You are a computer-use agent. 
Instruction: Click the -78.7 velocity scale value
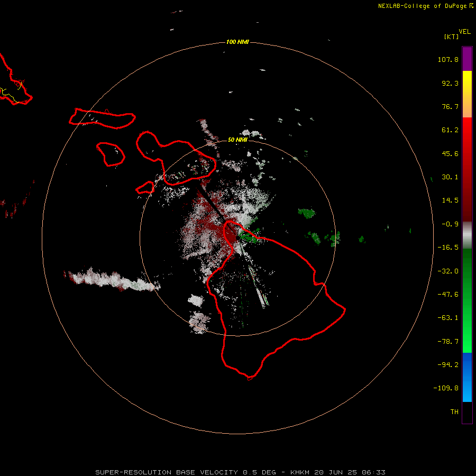(448, 342)
